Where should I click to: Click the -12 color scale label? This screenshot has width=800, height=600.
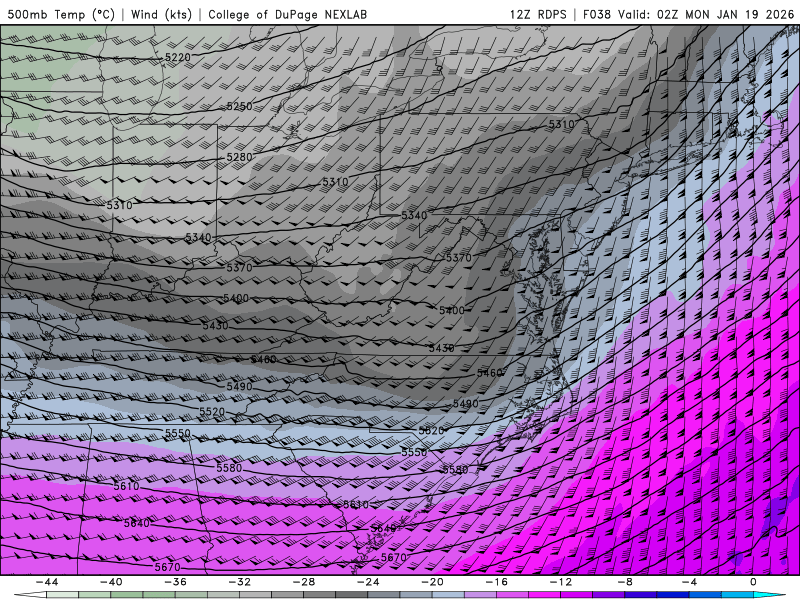(561, 582)
